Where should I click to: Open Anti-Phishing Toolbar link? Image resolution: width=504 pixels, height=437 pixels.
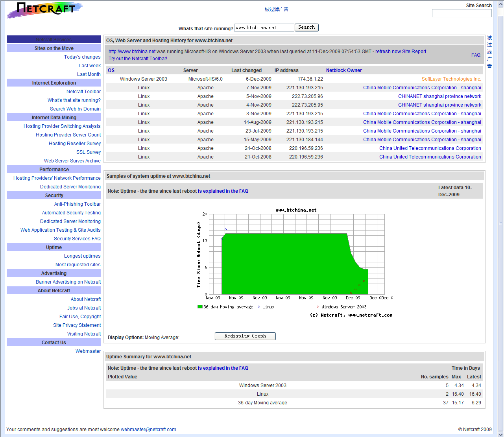tap(78, 204)
